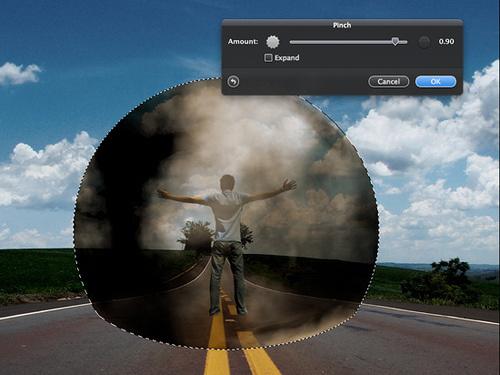The width and height of the screenshot is (500, 375).
Task: Click the Amount slider handle
Action: point(395,42)
